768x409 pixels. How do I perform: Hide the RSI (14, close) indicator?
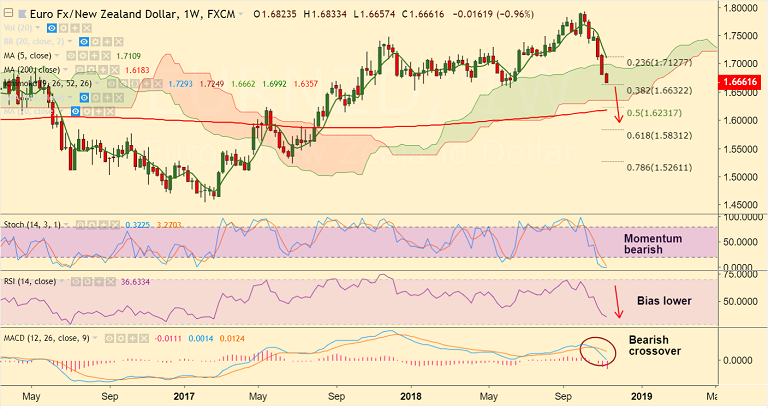pos(76,282)
